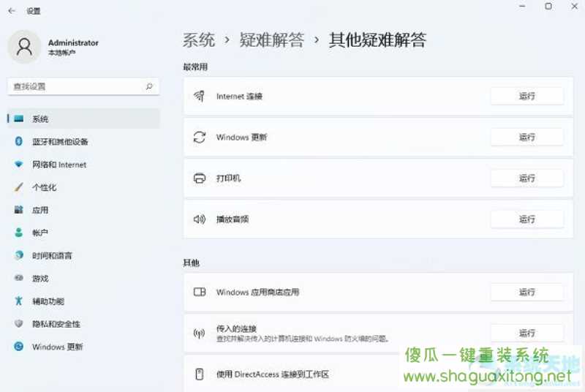Screen dimensions: 585x392
Task: Run the 传入的连接 troubleshooter
Action: [526, 333]
